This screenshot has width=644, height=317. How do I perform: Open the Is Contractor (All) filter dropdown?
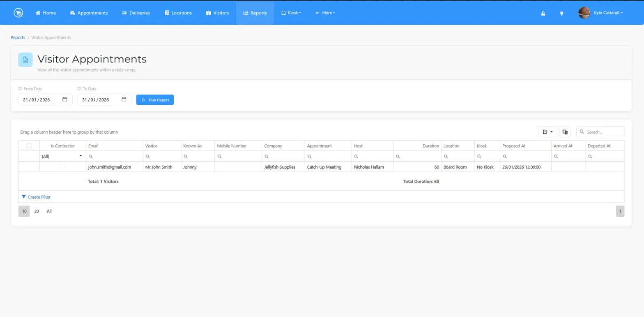[62, 156]
